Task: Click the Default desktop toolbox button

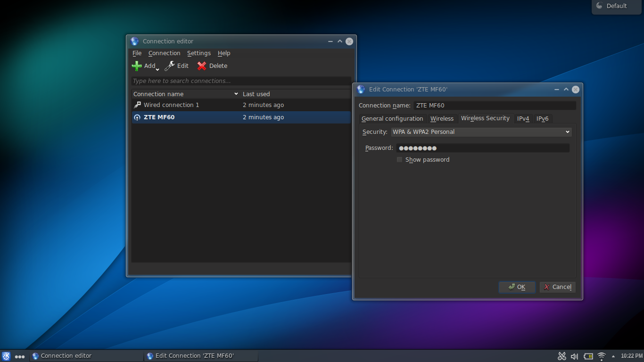Action: point(617,6)
